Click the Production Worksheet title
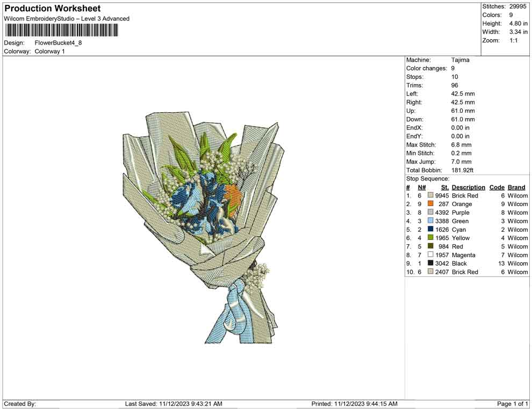 [x=52, y=9]
